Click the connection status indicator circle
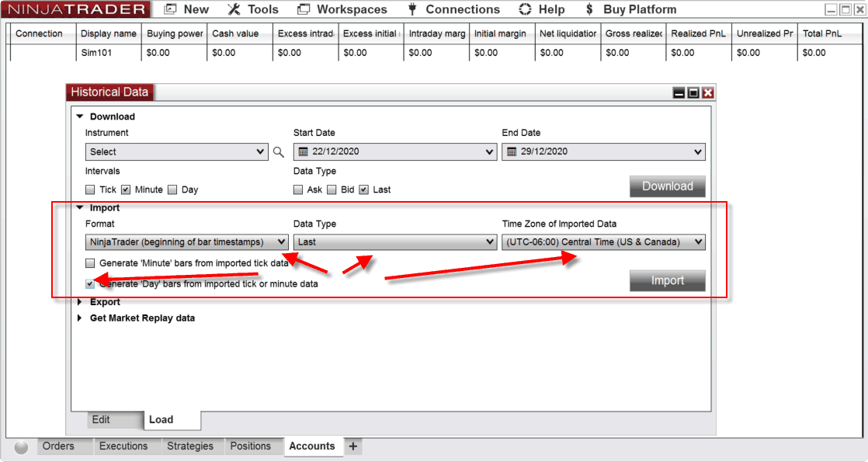The height and width of the screenshot is (462, 868). pos(21,447)
